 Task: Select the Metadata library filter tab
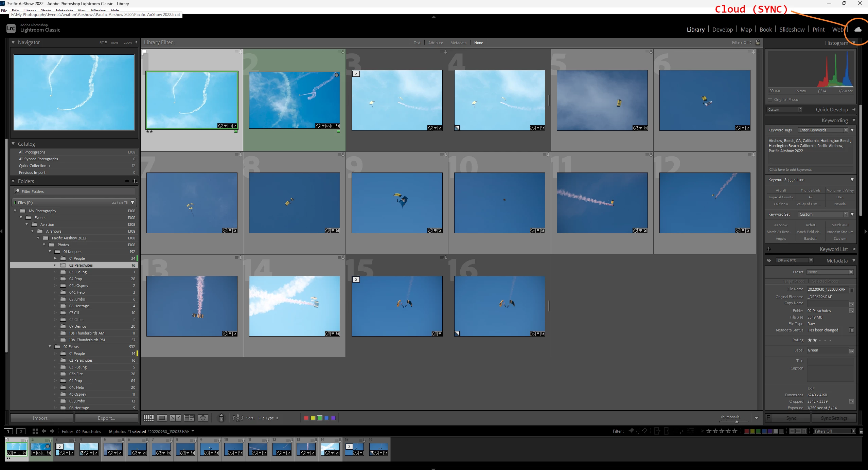click(458, 43)
